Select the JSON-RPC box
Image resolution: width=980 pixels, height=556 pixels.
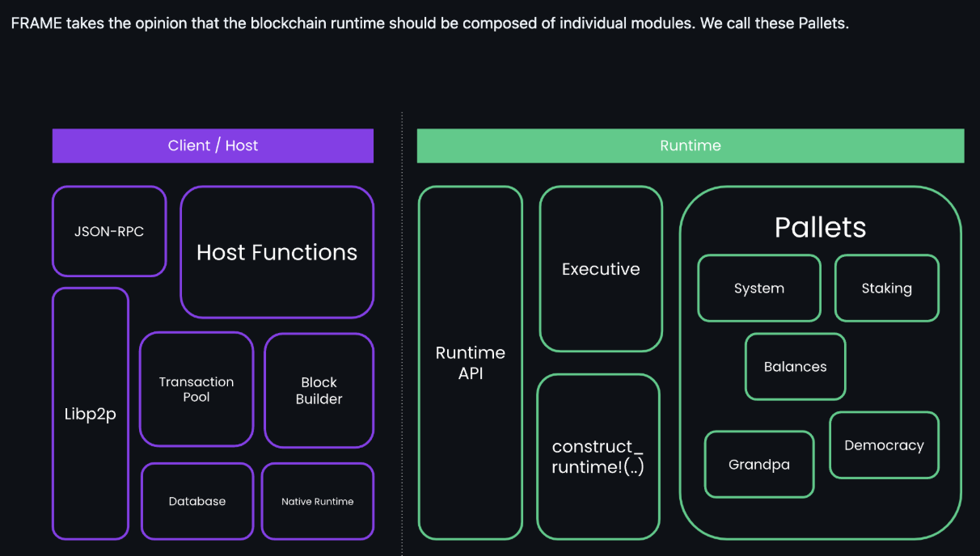pyautogui.click(x=109, y=231)
